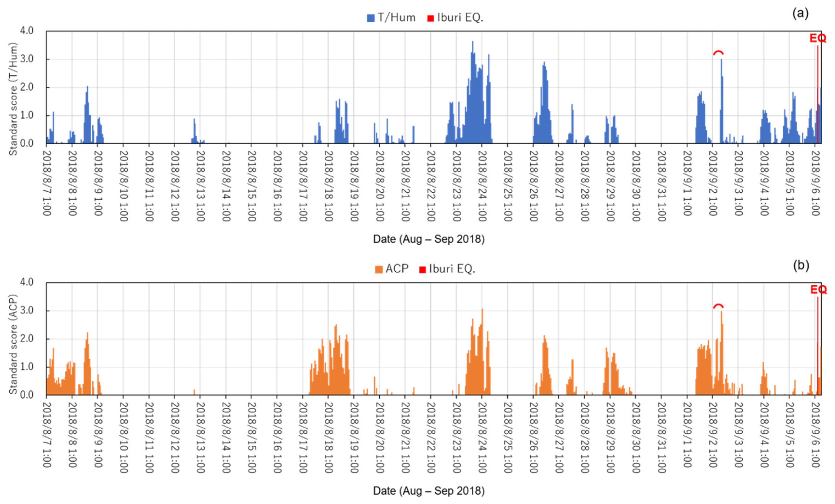Click the red Iburi EQ. swatch in chart (b)

pos(422,270)
